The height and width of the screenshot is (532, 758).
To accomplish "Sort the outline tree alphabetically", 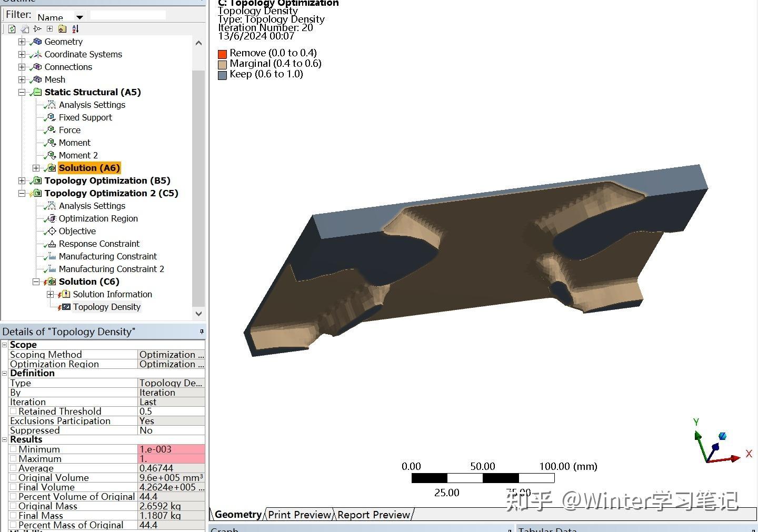I will tap(75, 29).
